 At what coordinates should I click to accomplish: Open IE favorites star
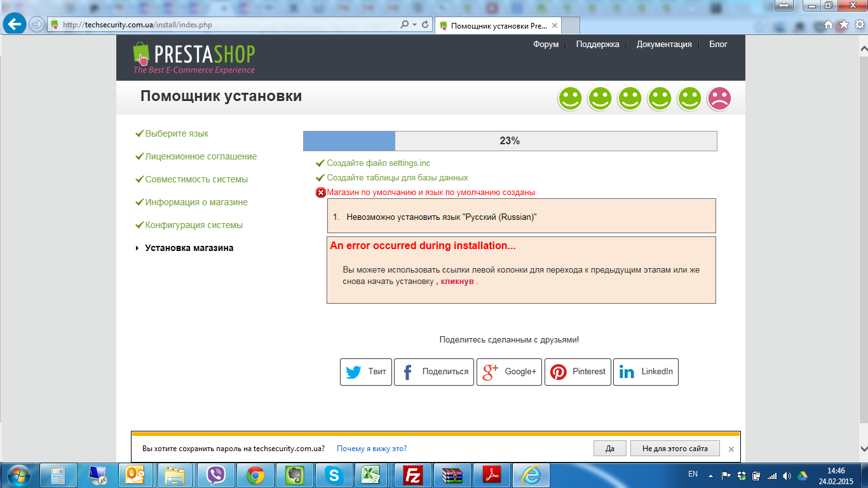click(843, 25)
